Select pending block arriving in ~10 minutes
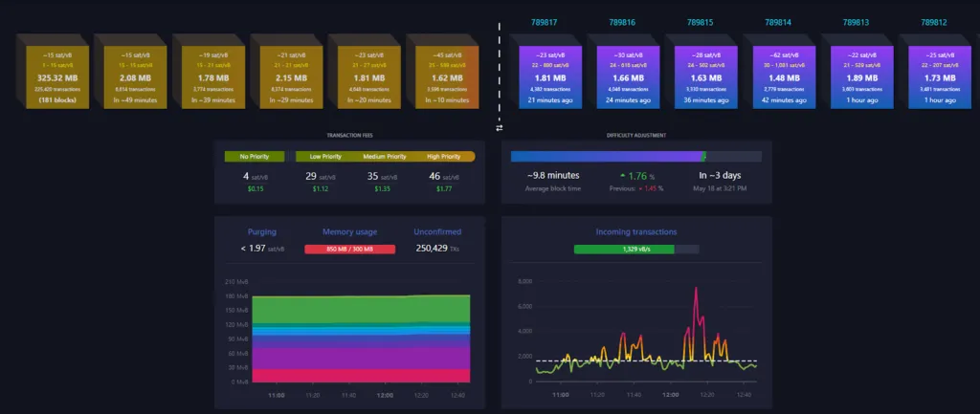The image size is (980, 414). (x=448, y=76)
